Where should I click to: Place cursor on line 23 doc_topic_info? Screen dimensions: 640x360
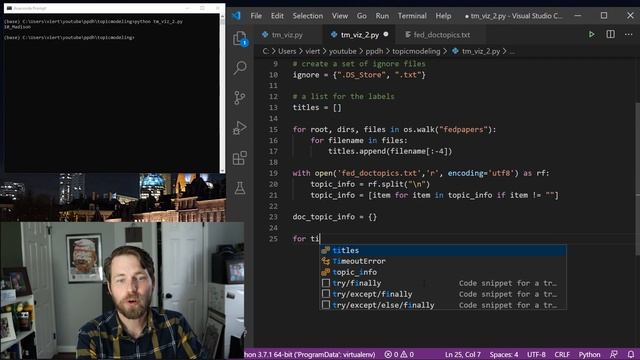pyautogui.click(x=324, y=217)
